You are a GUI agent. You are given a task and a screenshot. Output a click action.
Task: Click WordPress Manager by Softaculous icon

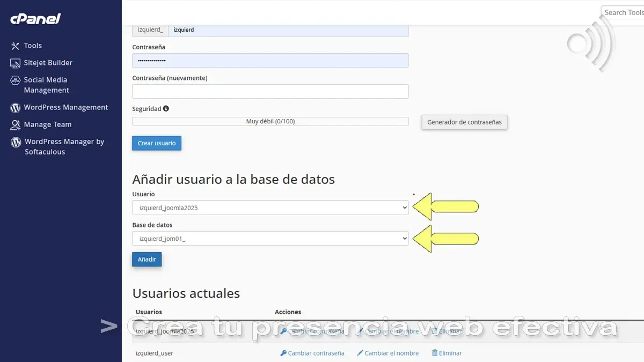(15, 142)
